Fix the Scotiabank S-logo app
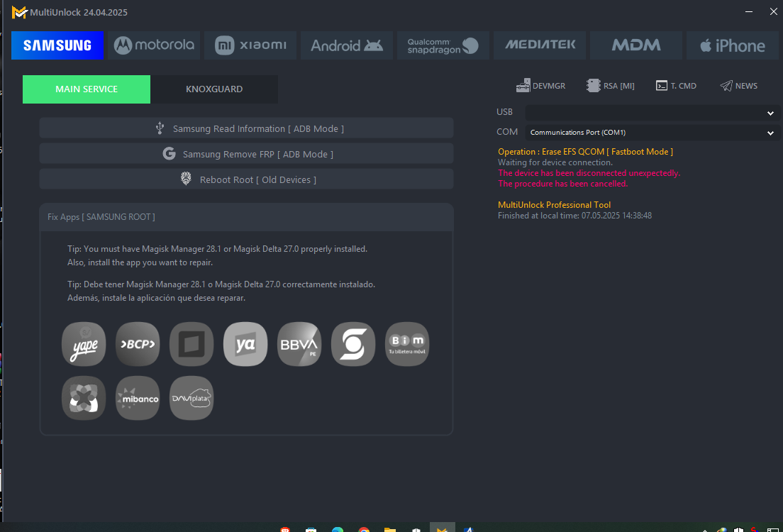783x532 pixels. 353,344
